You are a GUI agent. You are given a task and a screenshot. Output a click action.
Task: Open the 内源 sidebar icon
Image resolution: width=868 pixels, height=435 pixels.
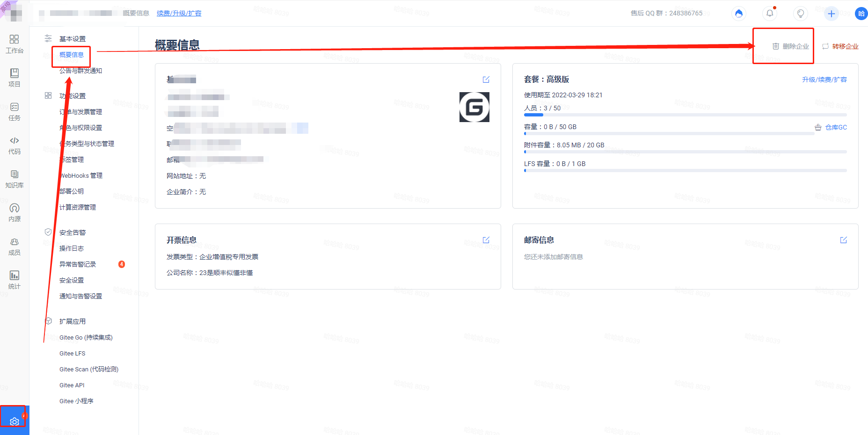coord(15,212)
